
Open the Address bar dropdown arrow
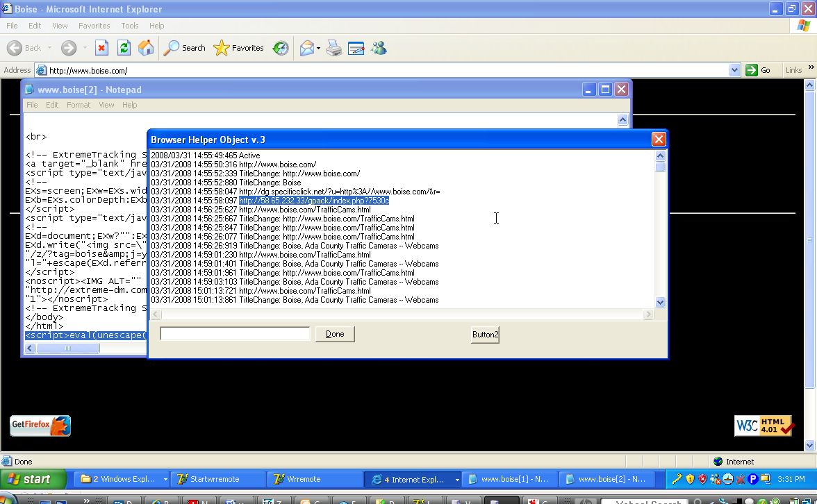click(x=735, y=70)
